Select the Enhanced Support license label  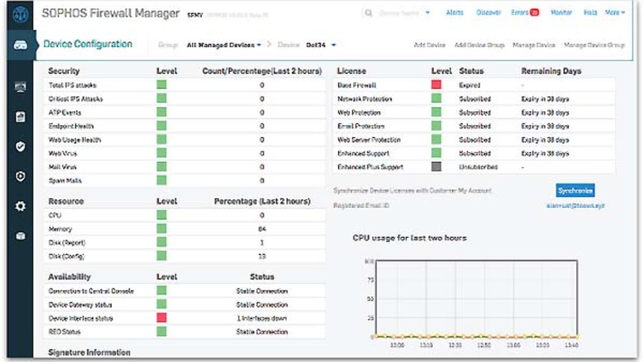click(363, 153)
